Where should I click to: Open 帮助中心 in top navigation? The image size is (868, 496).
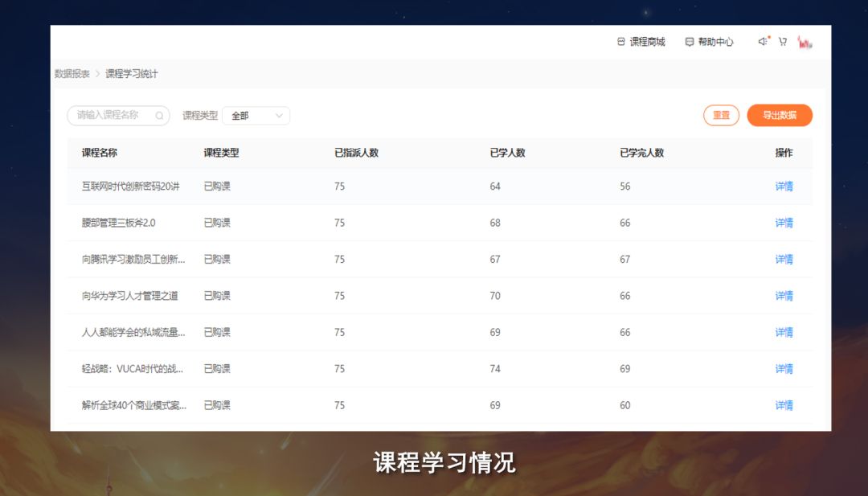click(715, 42)
